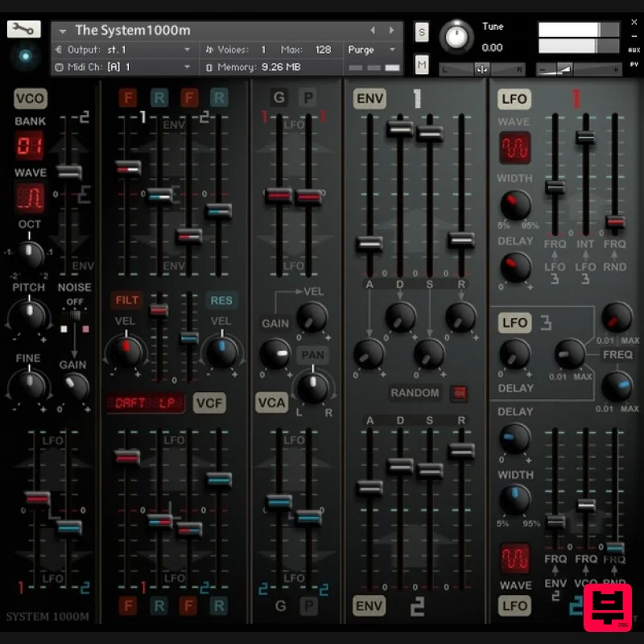Screen dimensions: 644x644
Task: Click the bottom blue R resonance 2 button
Action: [219, 606]
